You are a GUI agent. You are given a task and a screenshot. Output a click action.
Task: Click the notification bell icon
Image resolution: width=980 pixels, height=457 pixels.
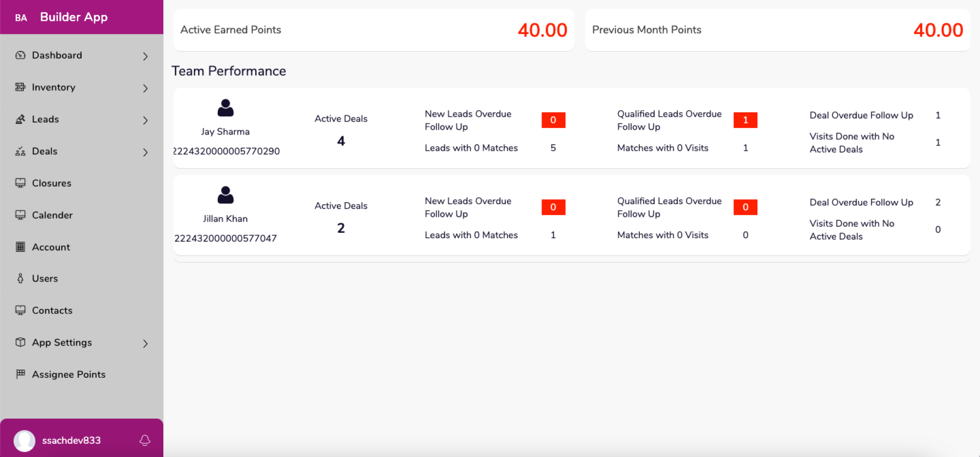coord(145,440)
